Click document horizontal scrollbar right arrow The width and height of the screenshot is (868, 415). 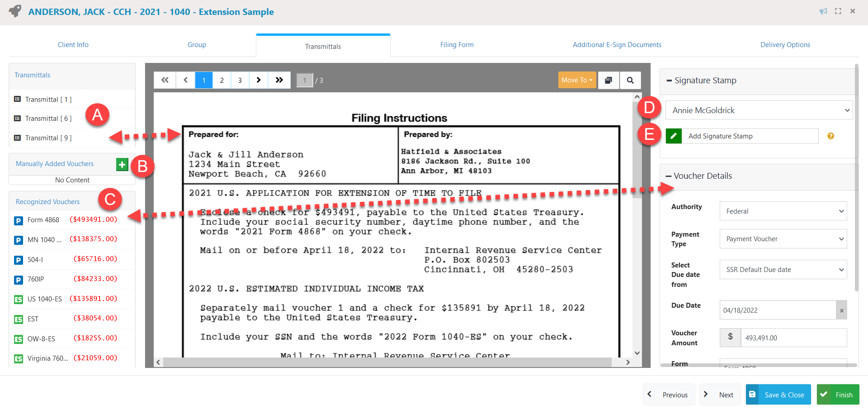(627, 362)
